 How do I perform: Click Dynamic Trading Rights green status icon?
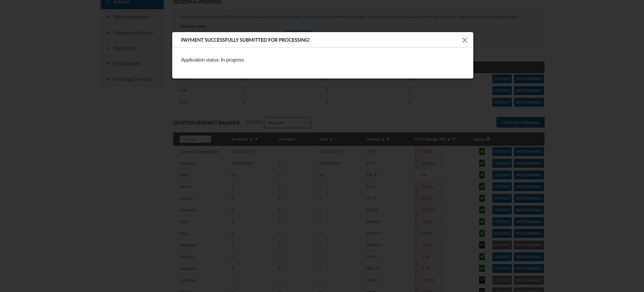point(482,151)
